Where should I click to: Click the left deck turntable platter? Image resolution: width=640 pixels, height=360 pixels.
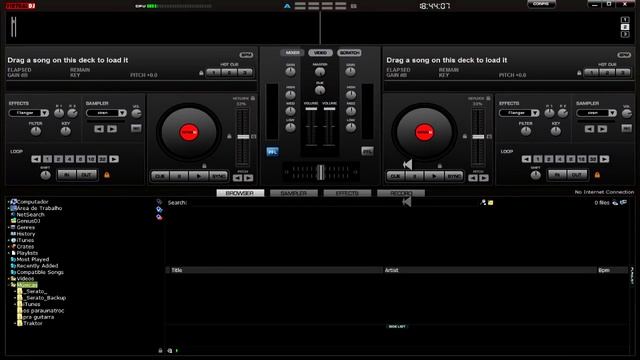coord(189,132)
